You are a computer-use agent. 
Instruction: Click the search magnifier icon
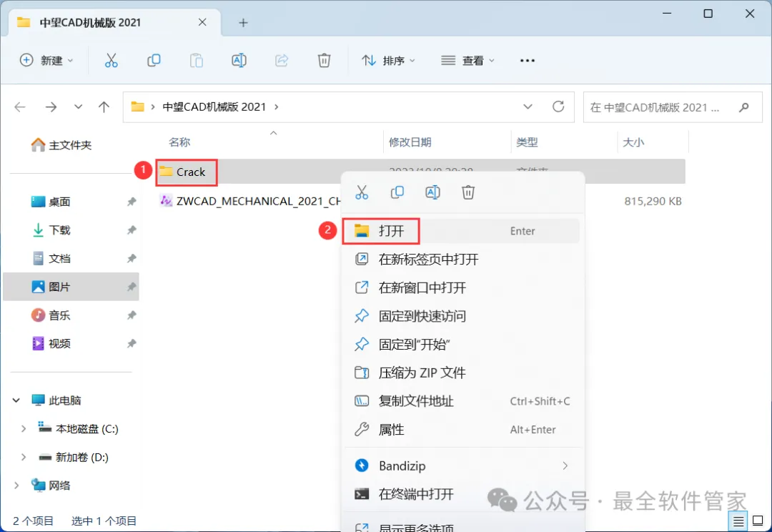pyautogui.click(x=744, y=107)
